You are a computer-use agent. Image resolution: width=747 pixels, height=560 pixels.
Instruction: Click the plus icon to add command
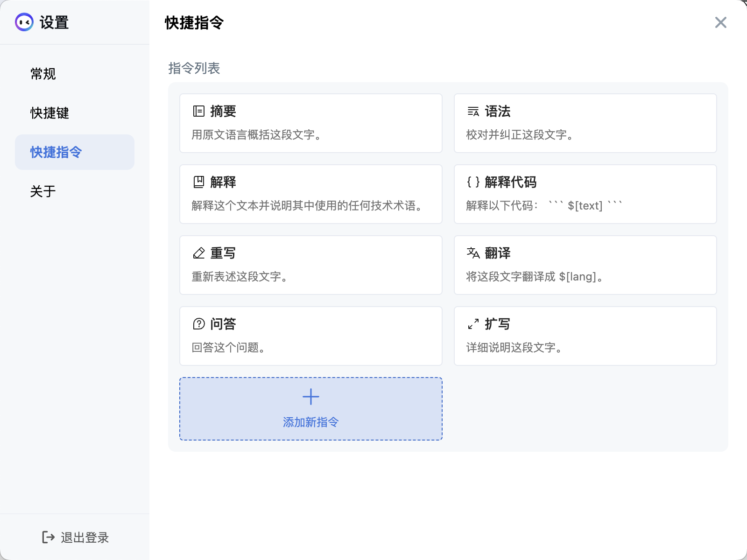311,397
